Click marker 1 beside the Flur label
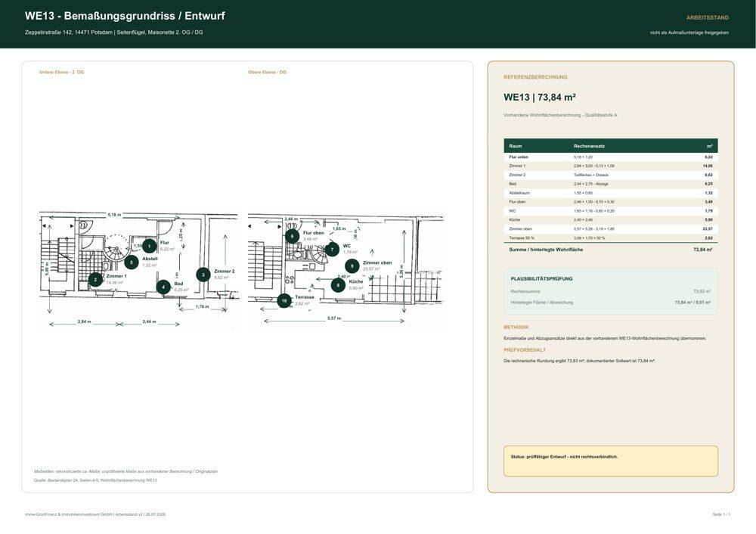Image resolution: width=756 pixels, height=534 pixels. (150, 246)
